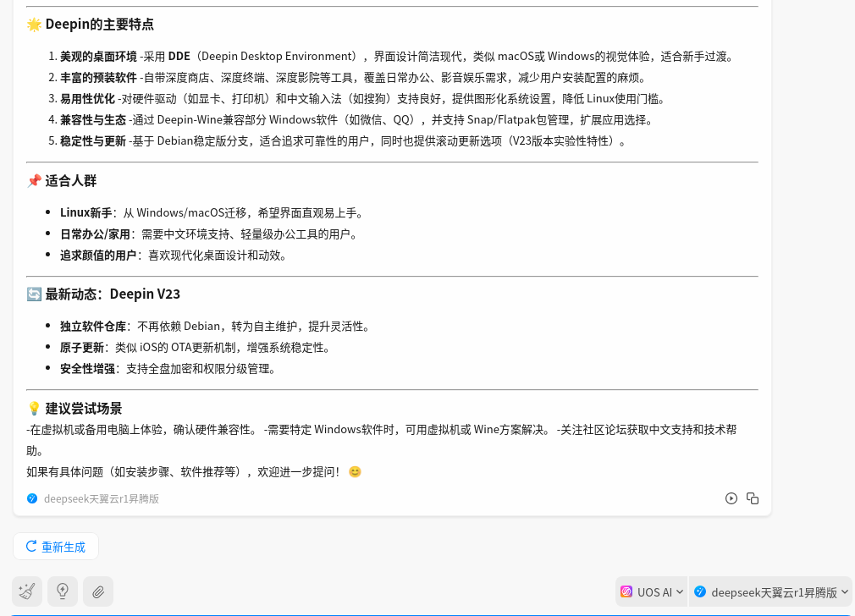Click the bold text "易用性优化"
This screenshot has height=616, width=855.
[x=87, y=99]
